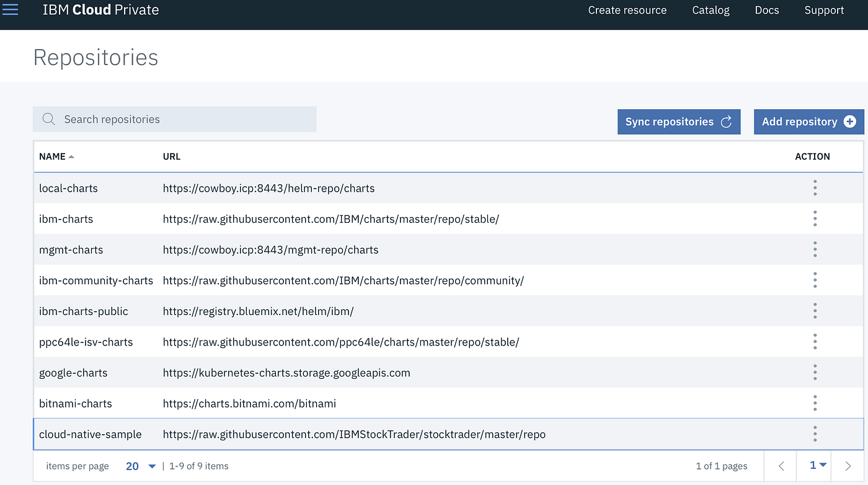This screenshot has height=485, width=868.
Task: Click the registry.bluemix.net helm URL
Action: point(259,311)
